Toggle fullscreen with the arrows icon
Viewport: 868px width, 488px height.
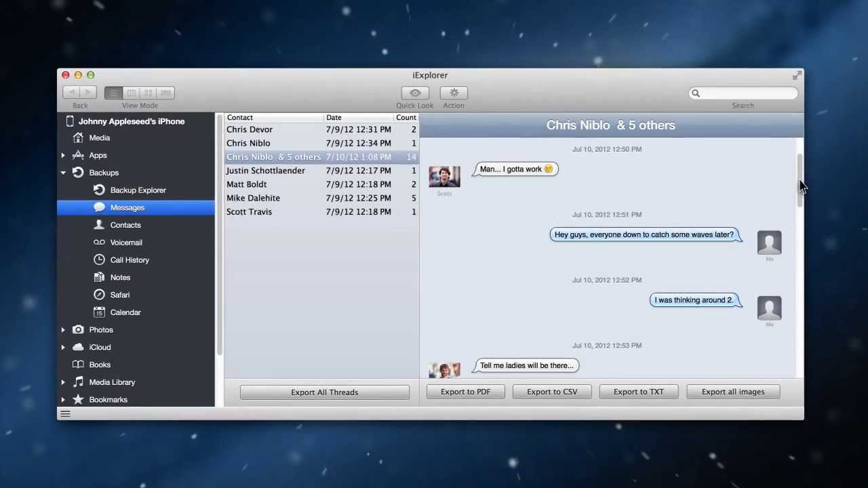point(797,75)
